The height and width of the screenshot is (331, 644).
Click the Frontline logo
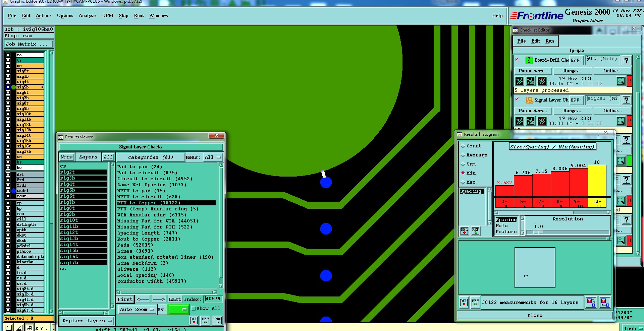pyautogui.click(x=537, y=15)
